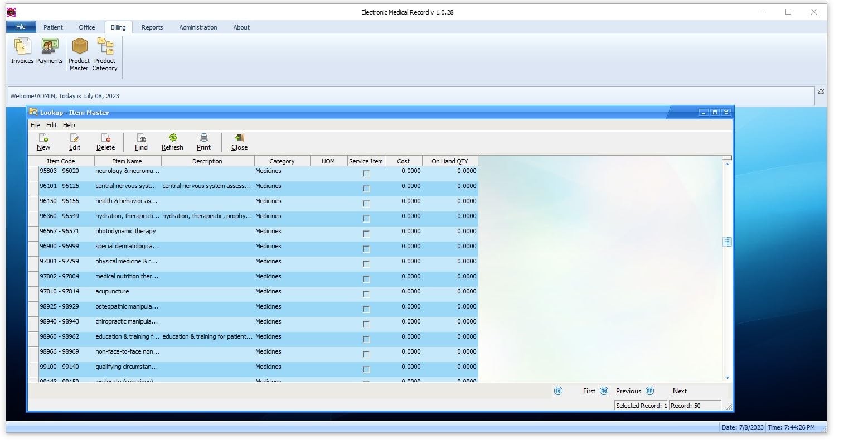868x443 pixels.
Task: Switch to the Reports ribbon tab
Action: click(152, 27)
